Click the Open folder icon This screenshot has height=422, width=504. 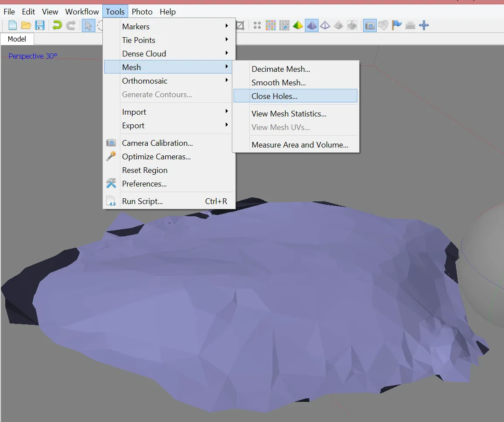click(x=26, y=25)
